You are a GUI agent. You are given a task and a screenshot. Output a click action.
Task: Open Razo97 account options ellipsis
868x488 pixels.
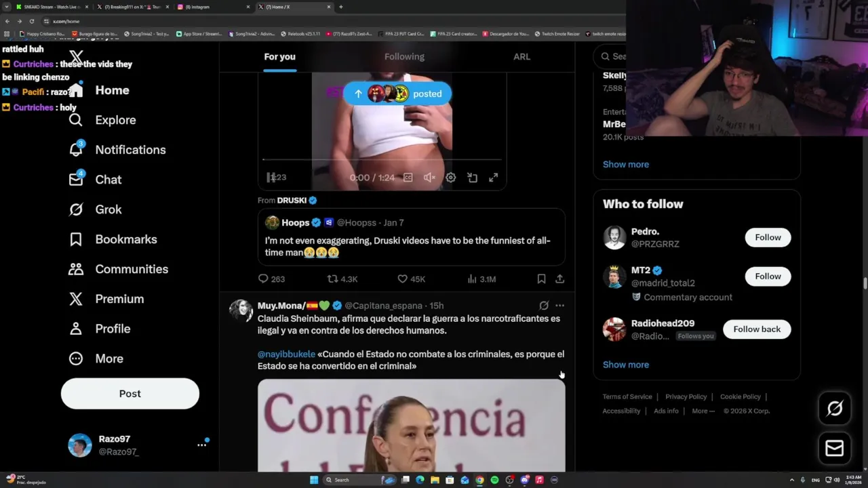pyautogui.click(x=201, y=445)
